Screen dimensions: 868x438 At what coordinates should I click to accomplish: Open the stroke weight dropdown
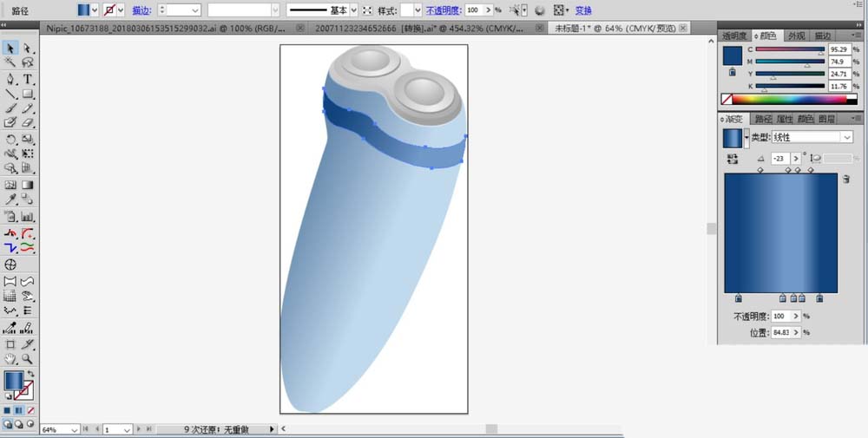(x=194, y=10)
